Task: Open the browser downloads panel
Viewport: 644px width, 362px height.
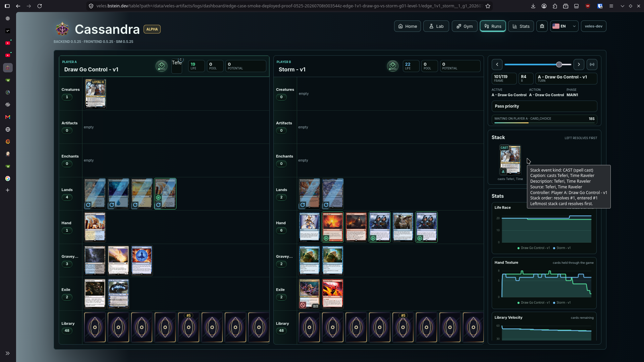Action: pyautogui.click(x=533, y=6)
